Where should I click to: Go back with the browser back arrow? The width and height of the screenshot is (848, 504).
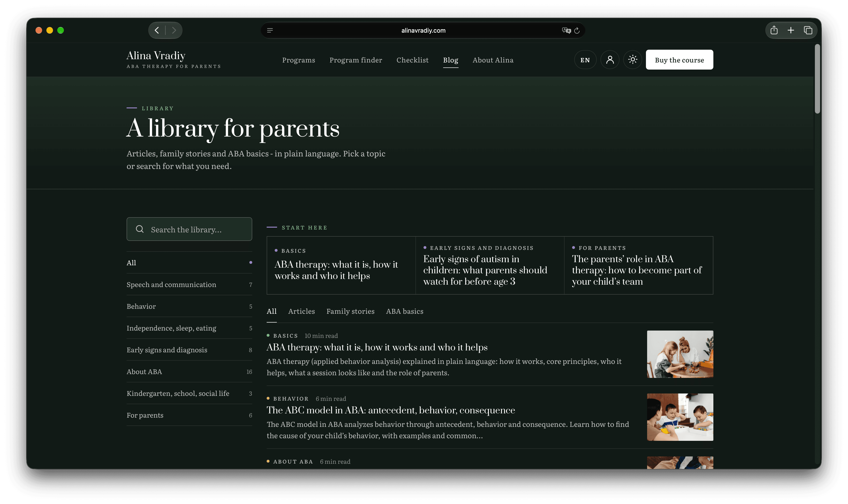(157, 30)
